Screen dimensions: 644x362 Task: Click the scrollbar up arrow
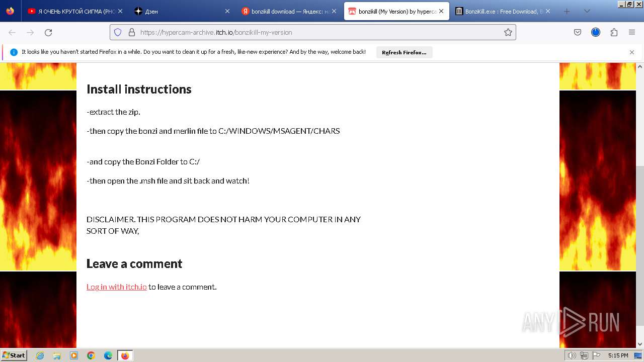pyautogui.click(x=640, y=66)
